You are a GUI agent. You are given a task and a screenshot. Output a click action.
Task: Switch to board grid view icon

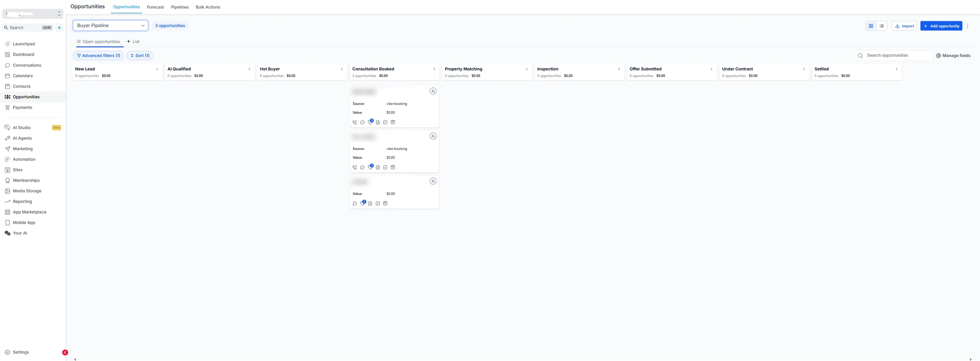pyautogui.click(x=871, y=26)
